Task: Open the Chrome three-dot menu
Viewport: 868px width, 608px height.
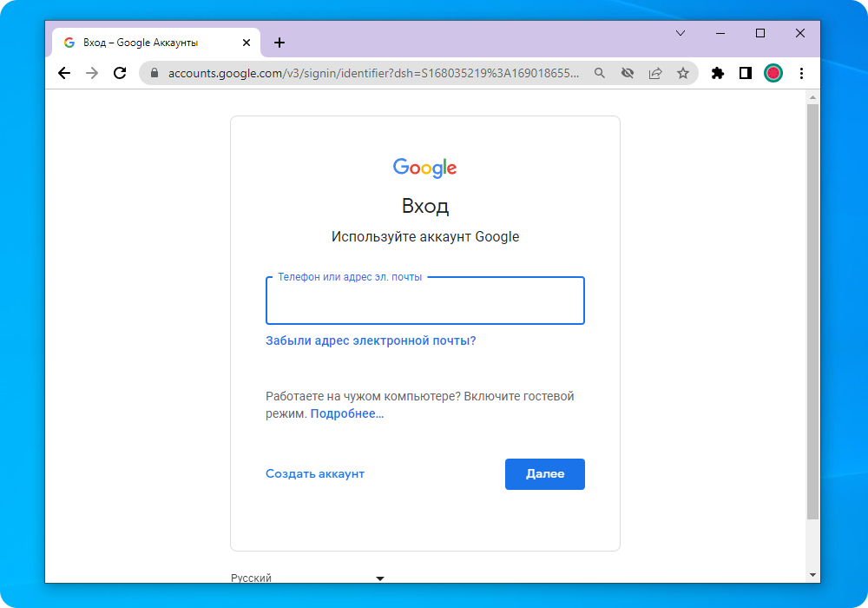Action: [x=801, y=73]
